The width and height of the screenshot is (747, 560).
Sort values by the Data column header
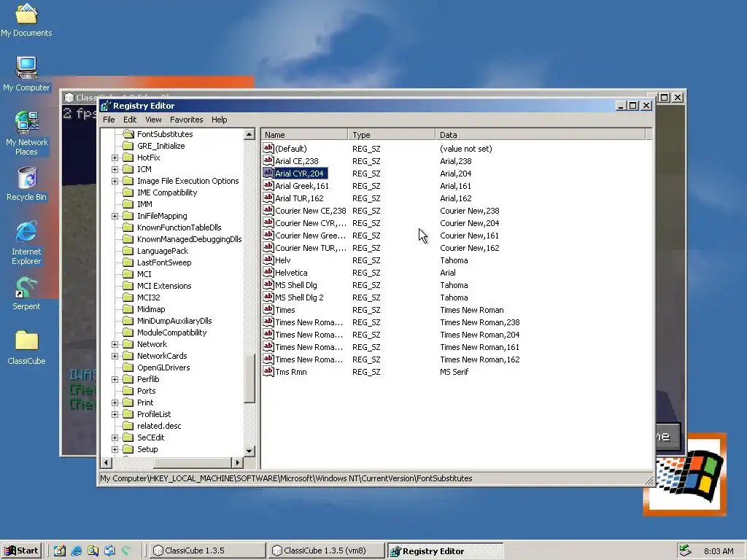point(541,135)
